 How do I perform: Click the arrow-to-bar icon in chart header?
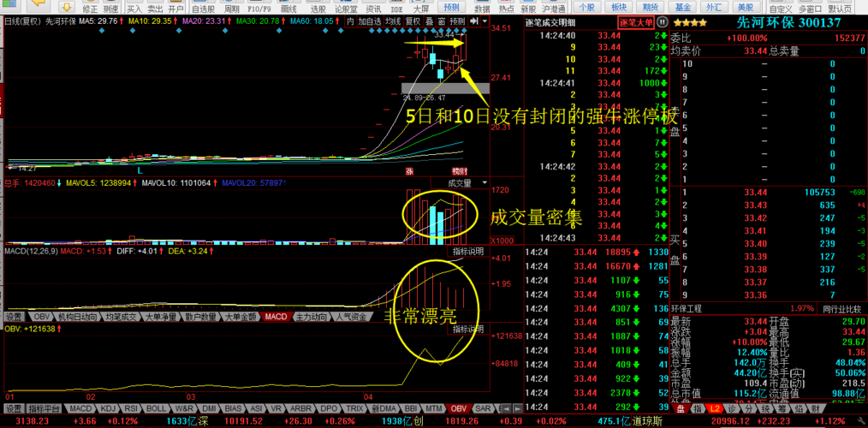[474, 21]
